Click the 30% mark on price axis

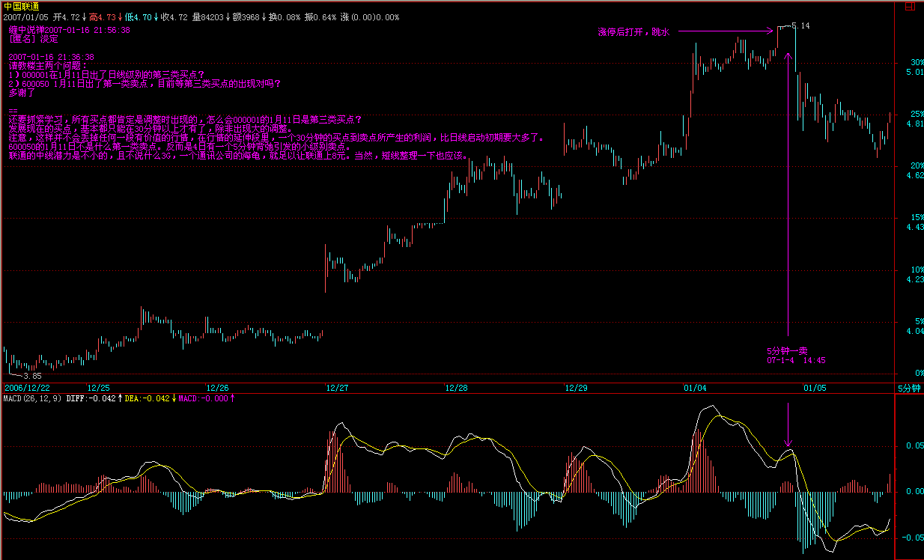[917, 62]
